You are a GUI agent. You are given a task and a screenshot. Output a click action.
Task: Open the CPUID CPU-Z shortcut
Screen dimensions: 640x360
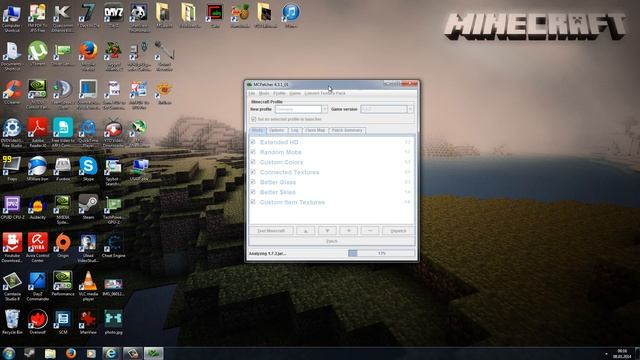click(x=12, y=207)
